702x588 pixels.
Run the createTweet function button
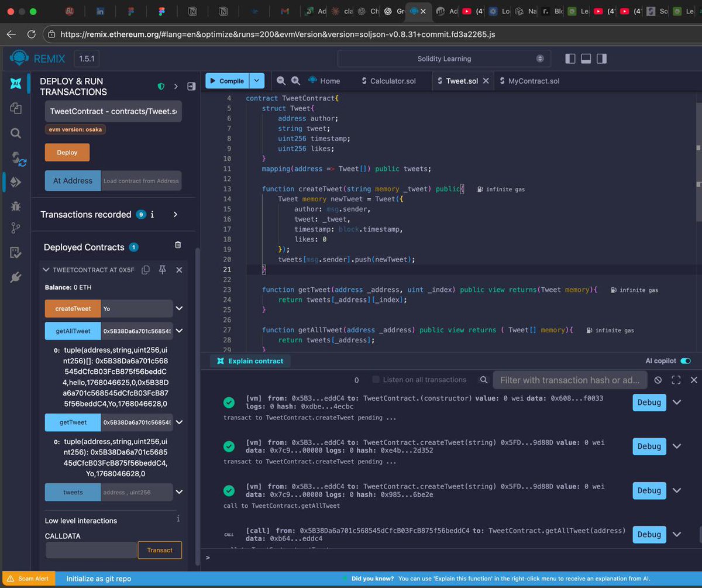tap(73, 308)
